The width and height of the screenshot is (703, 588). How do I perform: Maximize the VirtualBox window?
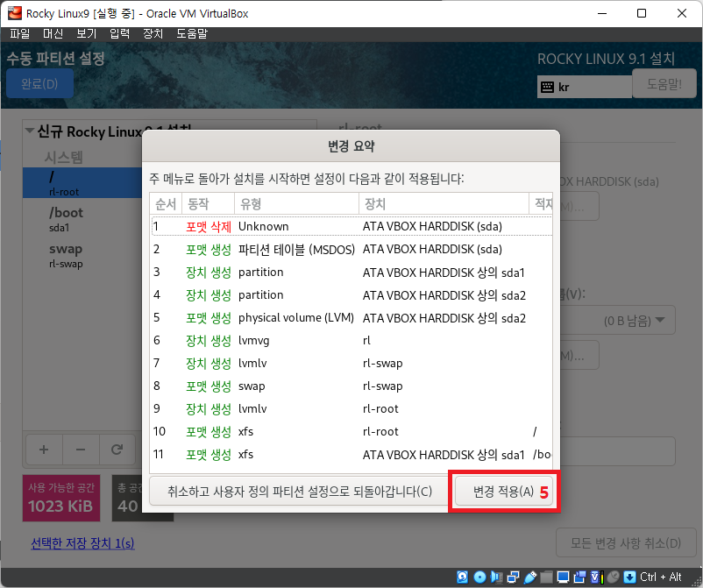click(x=642, y=13)
